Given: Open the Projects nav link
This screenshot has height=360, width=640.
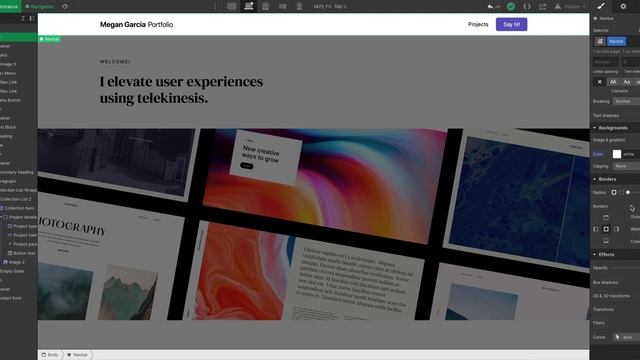Looking at the screenshot, I should [x=478, y=24].
